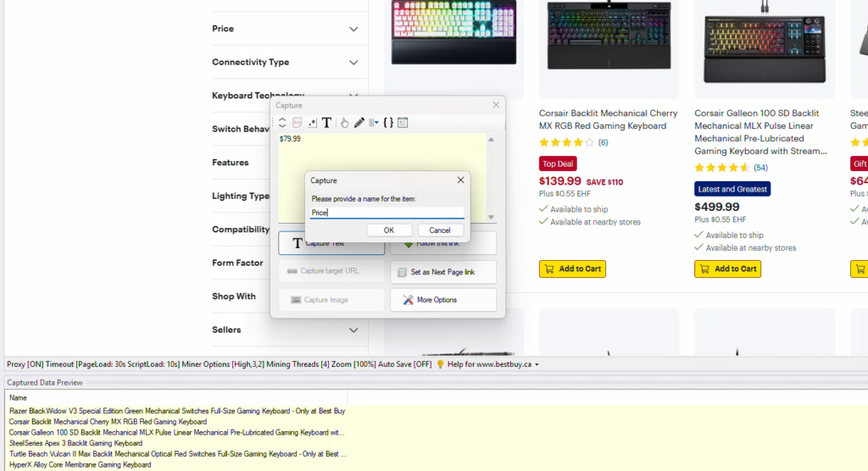Open the list dropdown icon in Capture toolbar

pyautogui.click(x=374, y=123)
